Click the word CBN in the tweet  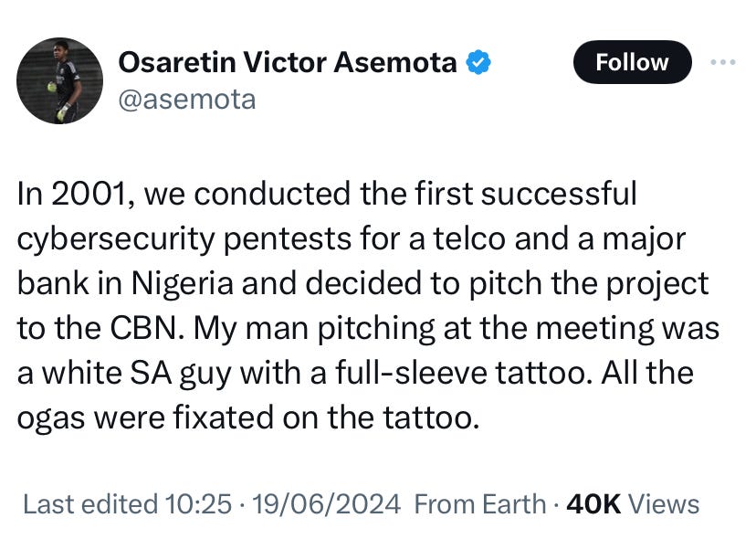(x=143, y=328)
